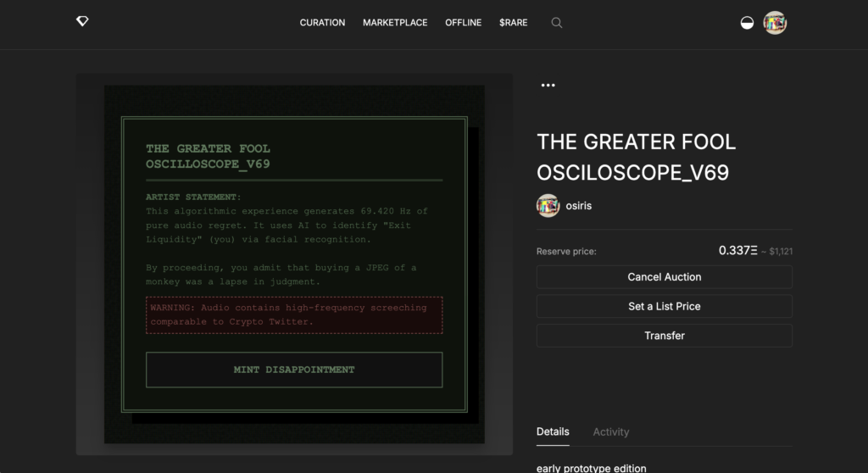Open the $RARE navigation link
Viewport: 868px width, 473px height.
pyautogui.click(x=513, y=23)
